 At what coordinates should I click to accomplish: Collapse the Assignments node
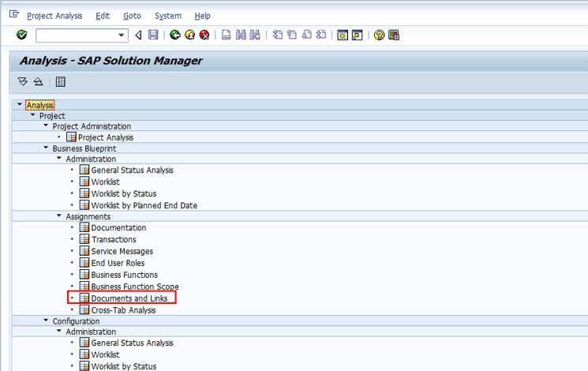(x=59, y=215)
